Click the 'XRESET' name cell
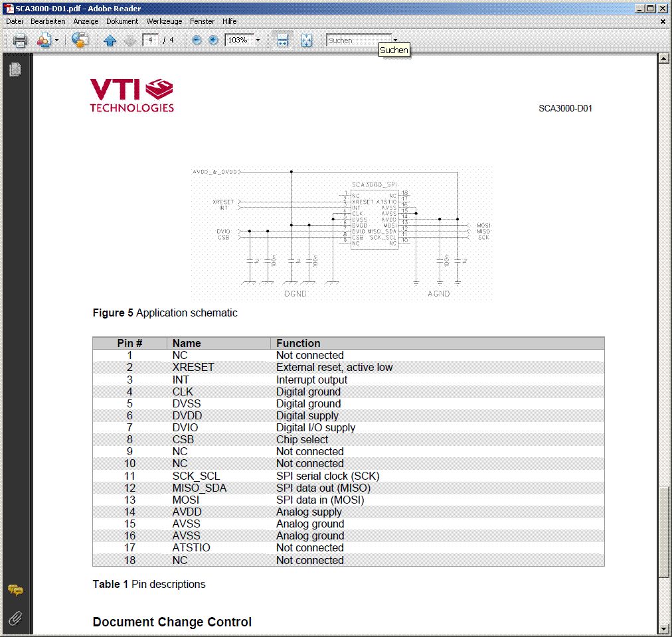 193,367
